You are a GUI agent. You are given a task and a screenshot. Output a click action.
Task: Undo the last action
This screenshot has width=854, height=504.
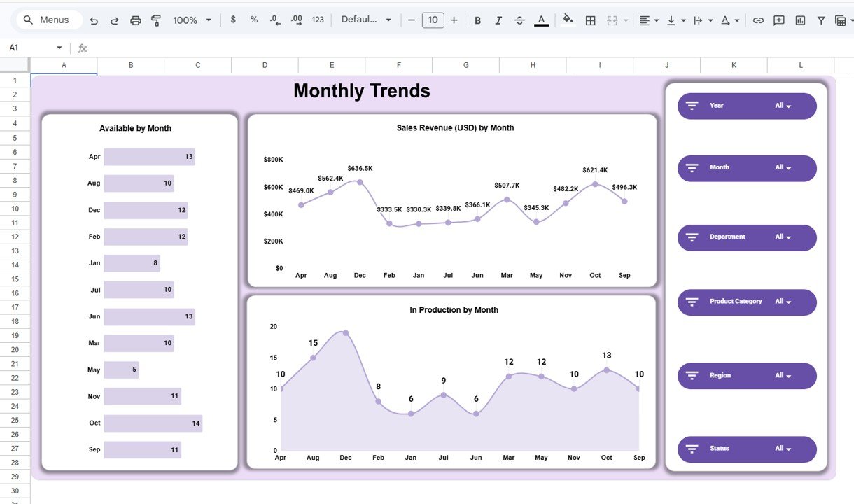(x=94, y=20)
